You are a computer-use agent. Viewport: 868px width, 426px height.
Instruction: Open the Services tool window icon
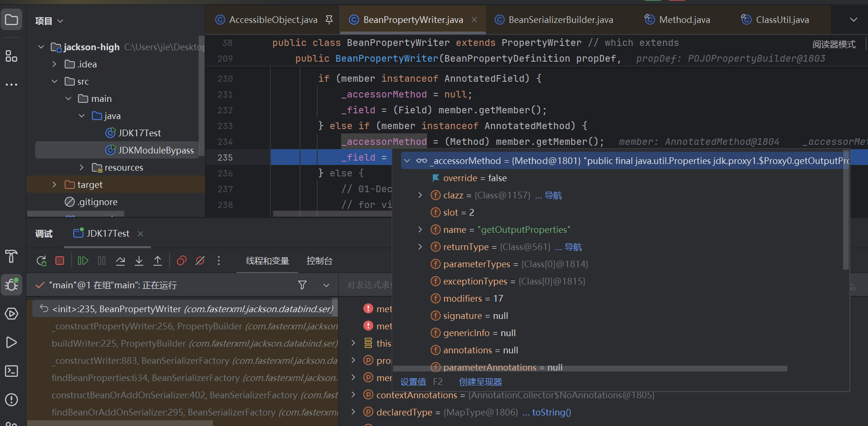(x=11, y=314)
